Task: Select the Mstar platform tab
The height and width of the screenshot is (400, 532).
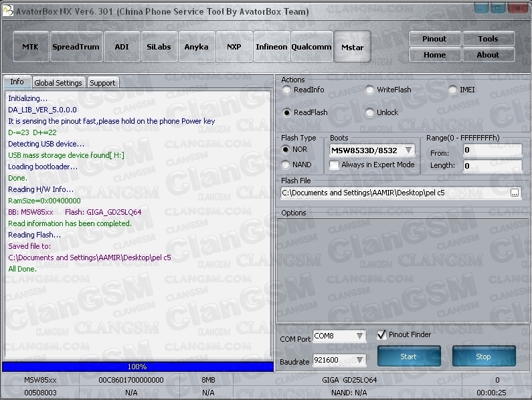Action: pos(352,47)
